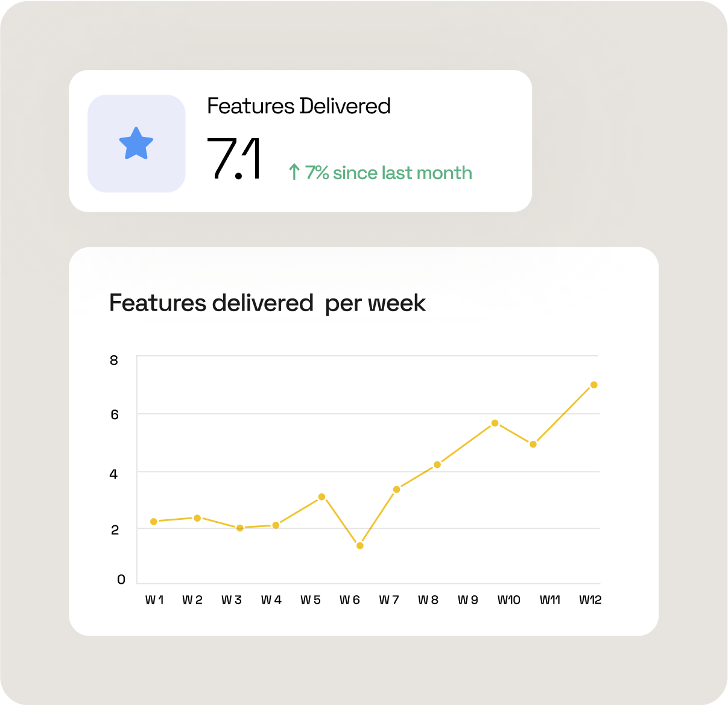Select the W5 peak data point

coord(321,497)
